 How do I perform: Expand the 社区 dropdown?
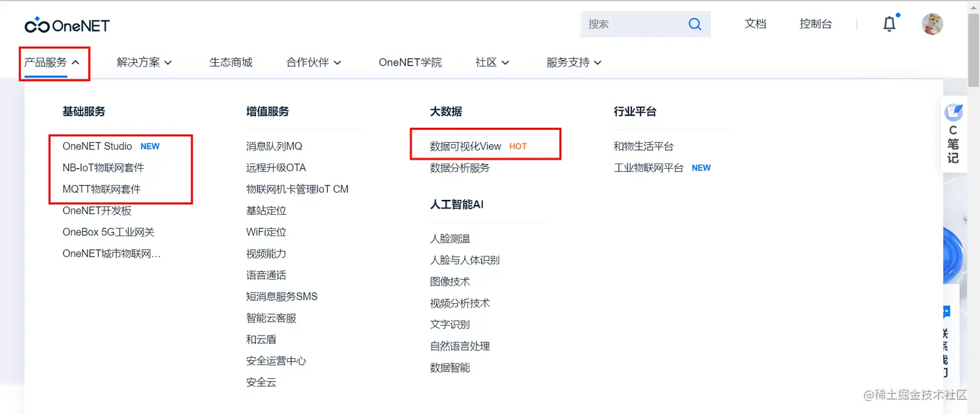(x=492, y=62)
